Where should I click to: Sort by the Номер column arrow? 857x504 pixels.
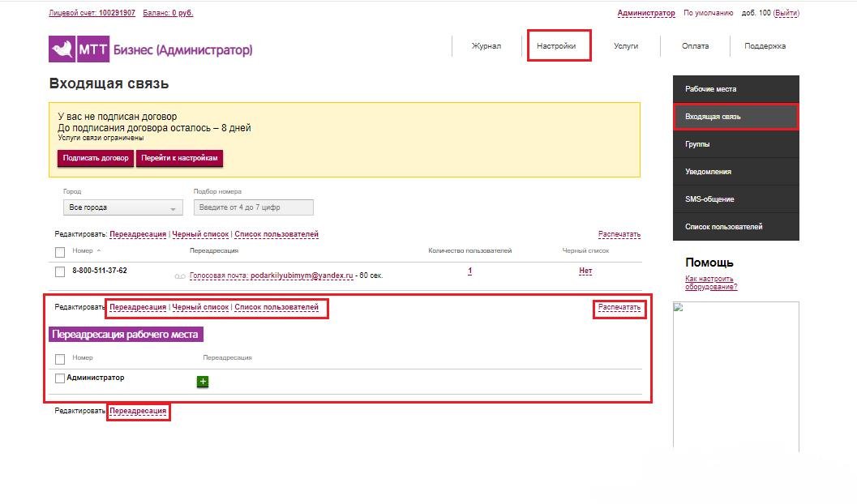(x=99, y=250)
